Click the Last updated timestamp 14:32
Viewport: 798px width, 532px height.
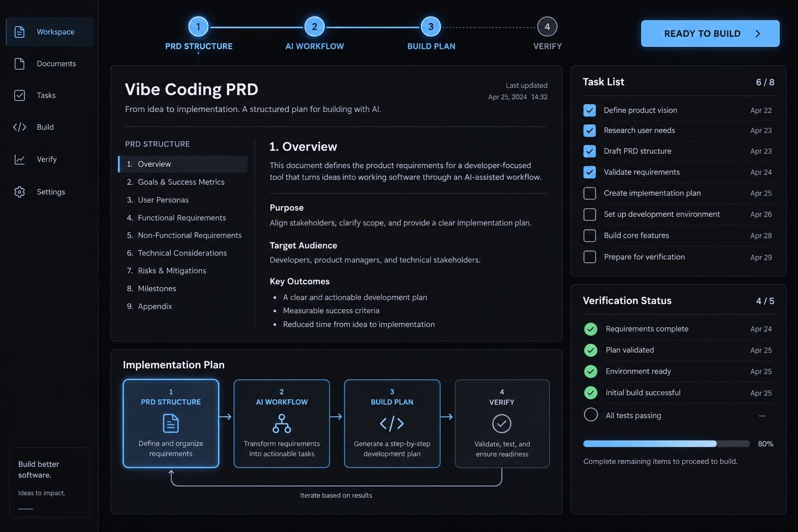click(x=539, y=97)
